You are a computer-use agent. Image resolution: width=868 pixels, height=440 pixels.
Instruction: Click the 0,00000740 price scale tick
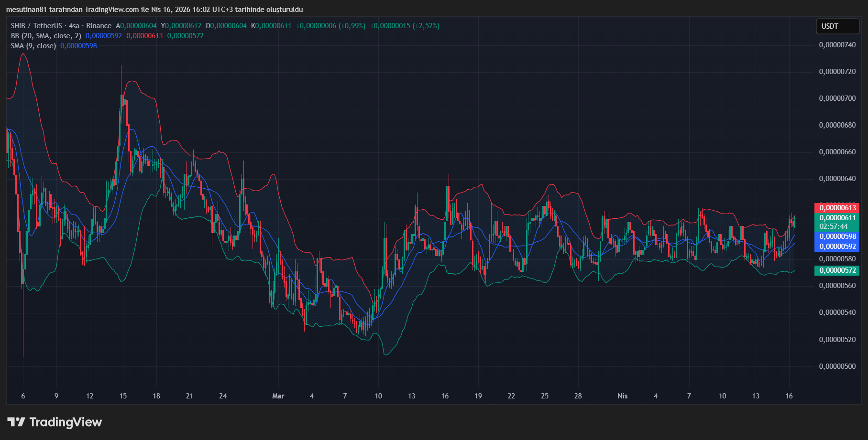tap(837, 45)
